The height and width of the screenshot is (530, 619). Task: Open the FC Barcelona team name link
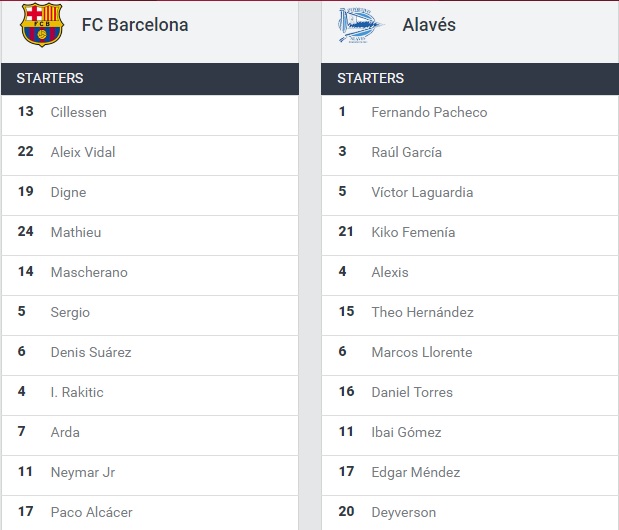click(135, 25)
